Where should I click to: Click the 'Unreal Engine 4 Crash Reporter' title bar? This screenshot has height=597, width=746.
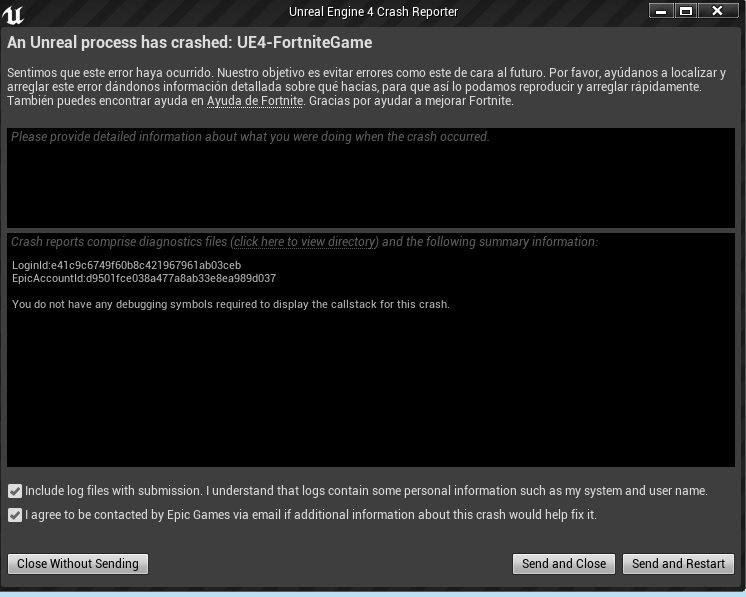click(x=373, y=12)
